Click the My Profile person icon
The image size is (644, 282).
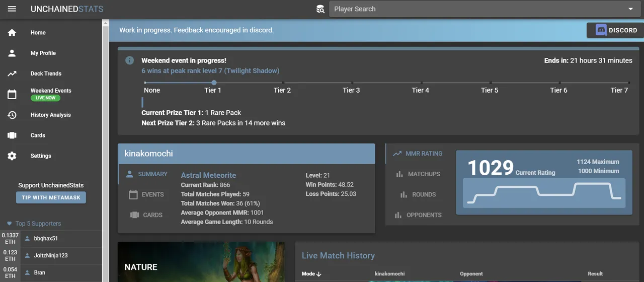pyautogui.click(x=12, y=53)
